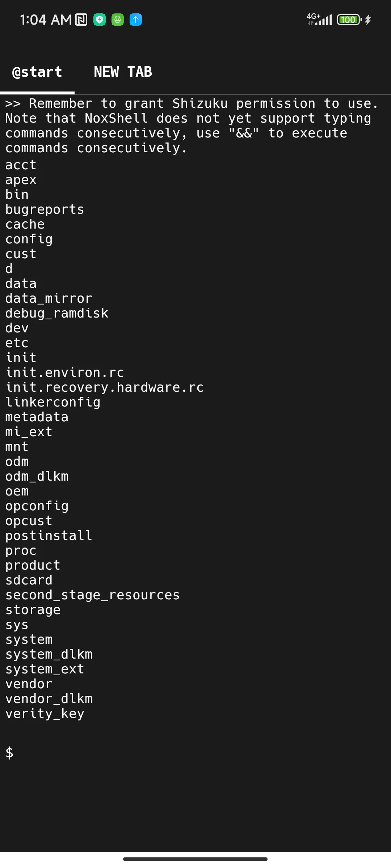Tap the init.recovery.hardware.rc entry
This screenshot has width=391, height=868.
[x=105, y=387]
